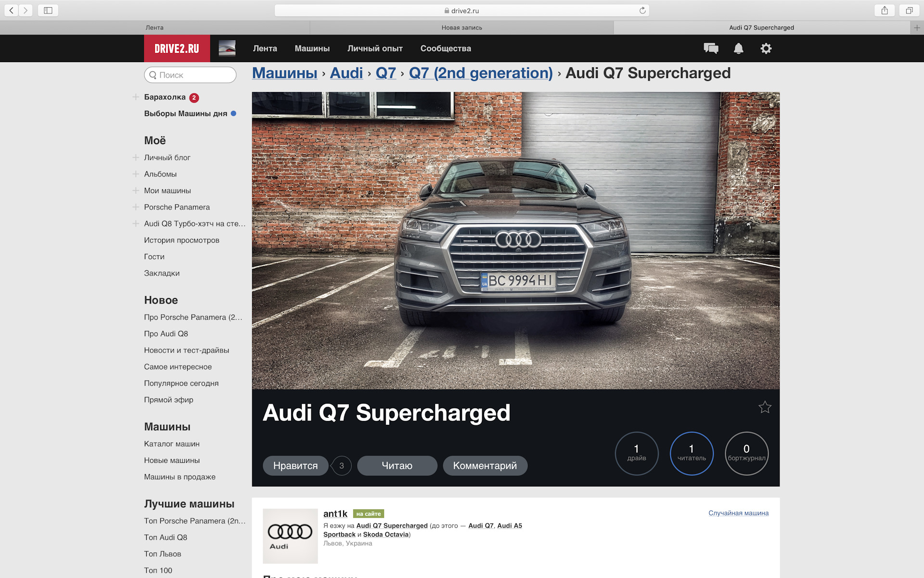Viewport: 924px width, 578px height.
Task: Open Гости sidebar link
Action: (x=154, y=257)
